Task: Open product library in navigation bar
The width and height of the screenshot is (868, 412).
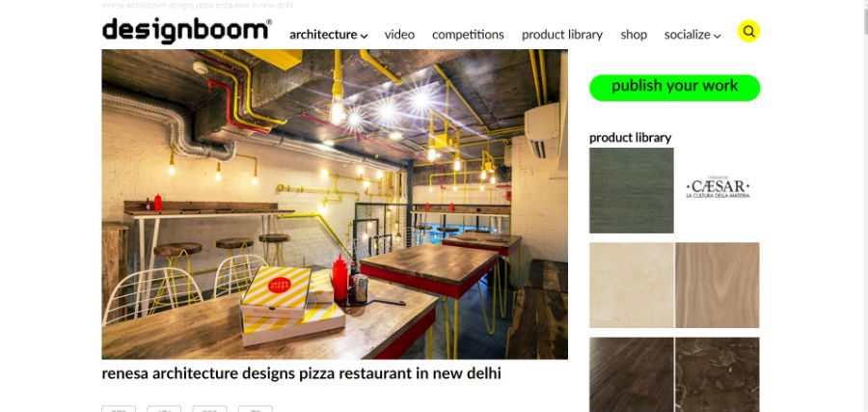Action: 562,35
